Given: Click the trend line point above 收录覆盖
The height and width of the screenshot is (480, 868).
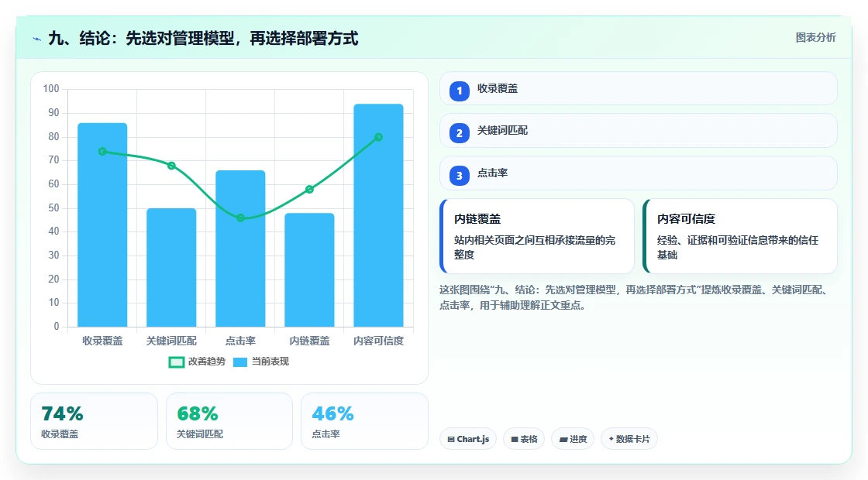Looking at the screenshot, I should (x=102, y=152).
